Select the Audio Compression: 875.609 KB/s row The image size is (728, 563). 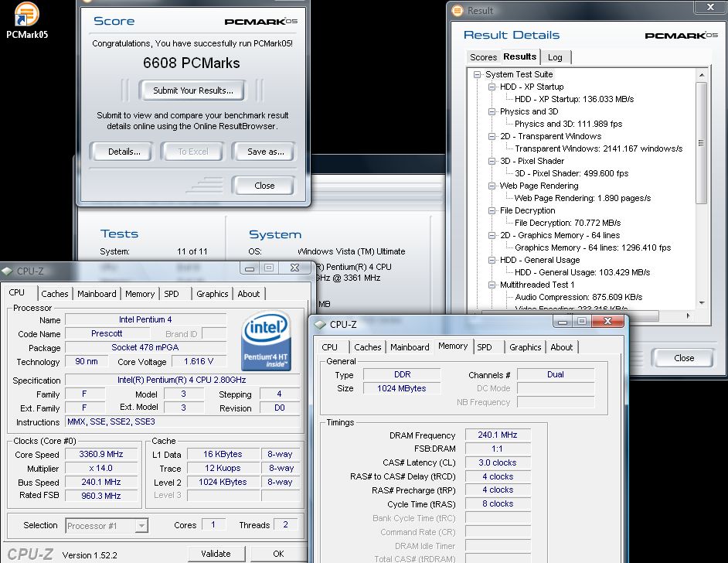click(x=579, y=297)
